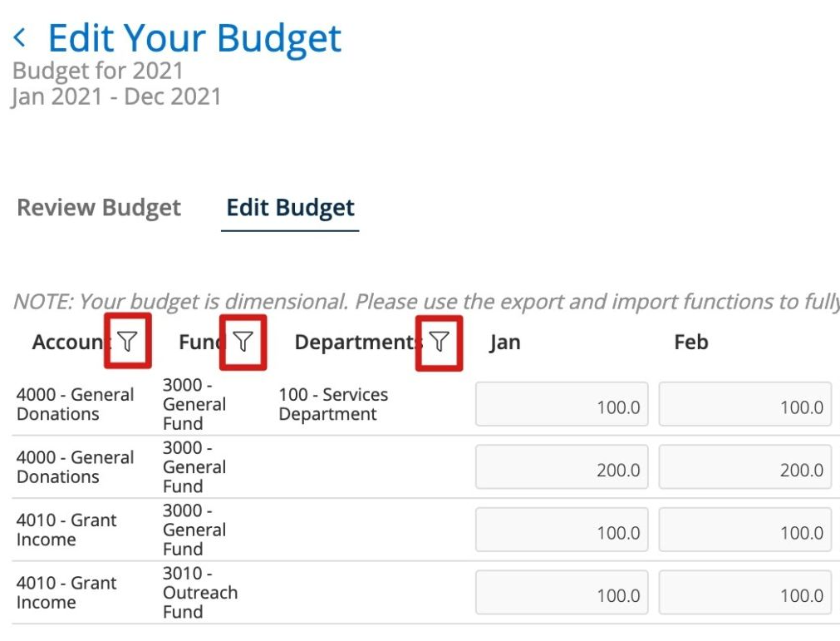This screenshot has height=641, width=840.
Task: Edit Feb amount for Grant Income General Fund
Action: [x=745, y=530]
